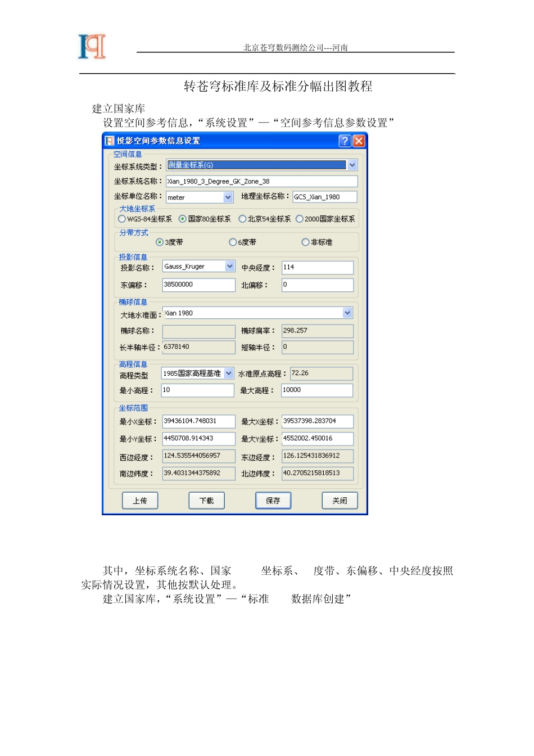
Task: Click the 椭球扁率 field 298.257
Action: 318,331
